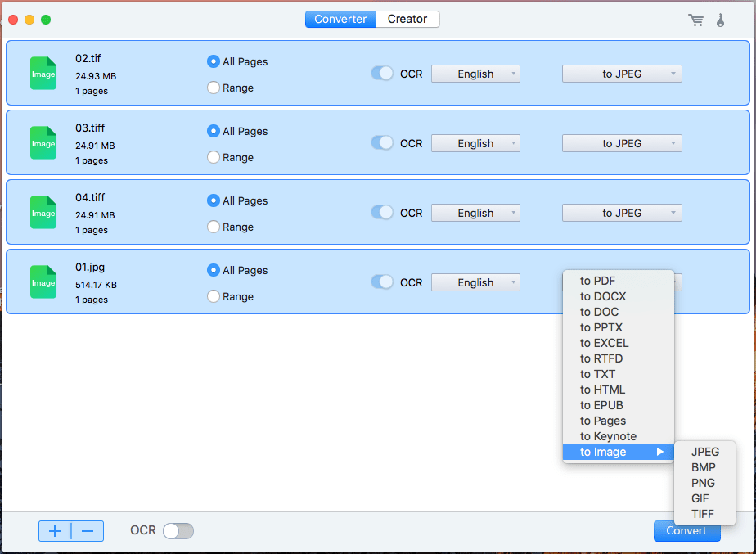Select 'to HTML' from format menu
756x554 pixels.
point(618,390)
